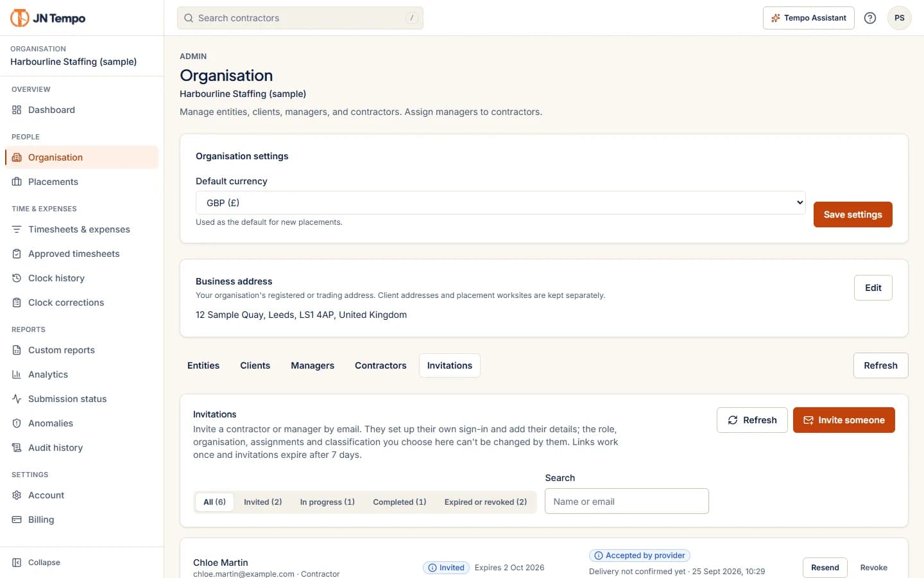Focus the Search contractors field
This screenshot has width=924, height=578.
coord(300,18)
